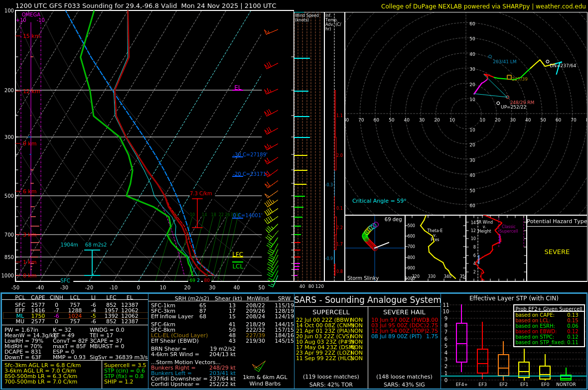588x390 pixels.
Task: Click the 1km & 6km AGL wind barbs icon
Action: click(259, 366)
